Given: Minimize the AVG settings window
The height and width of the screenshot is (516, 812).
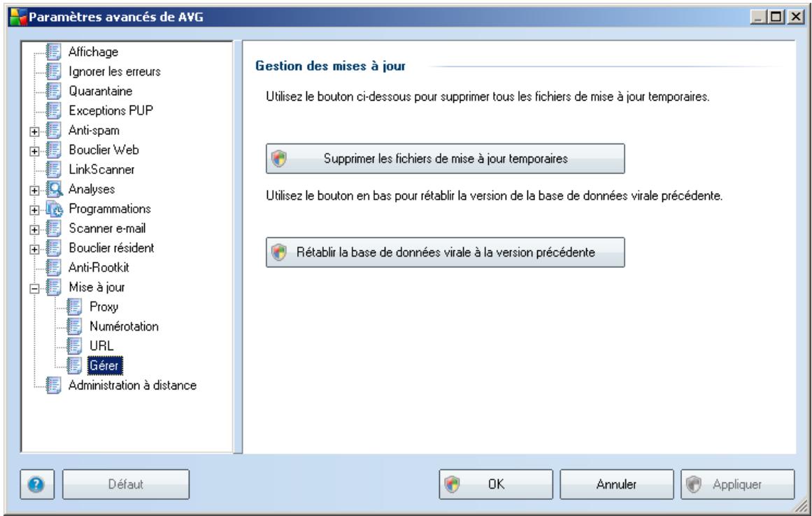Looking at the screenshot, I should click(758, 17).
